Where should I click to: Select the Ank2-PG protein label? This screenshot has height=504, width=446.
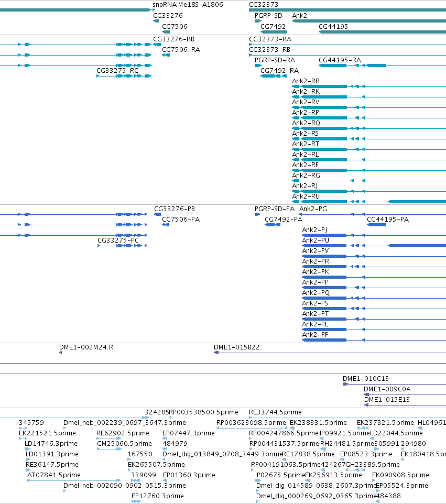[313, 209]
